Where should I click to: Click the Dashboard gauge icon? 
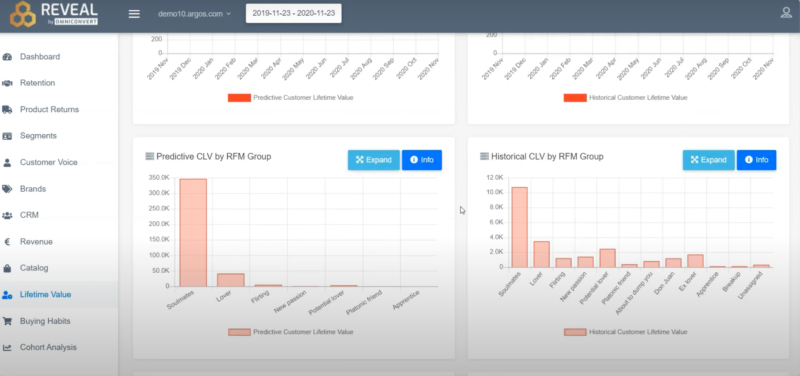(x=7, y=57)
